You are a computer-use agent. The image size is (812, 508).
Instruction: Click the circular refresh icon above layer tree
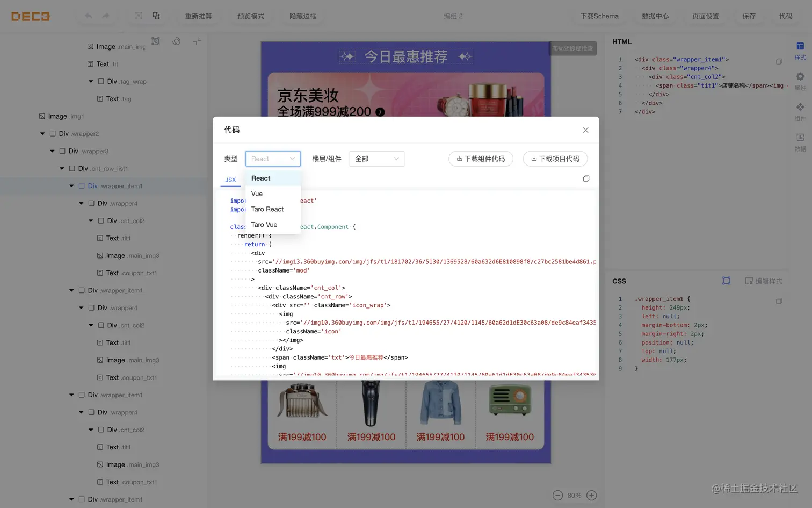tap(176, 41)
